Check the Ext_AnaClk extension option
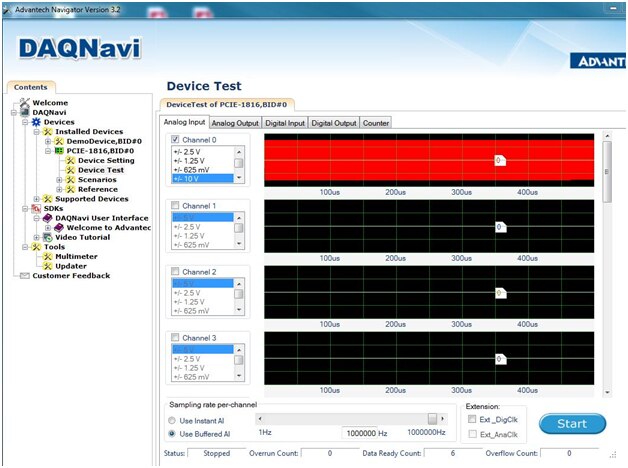The image size is (628, 468). point(473,434)
